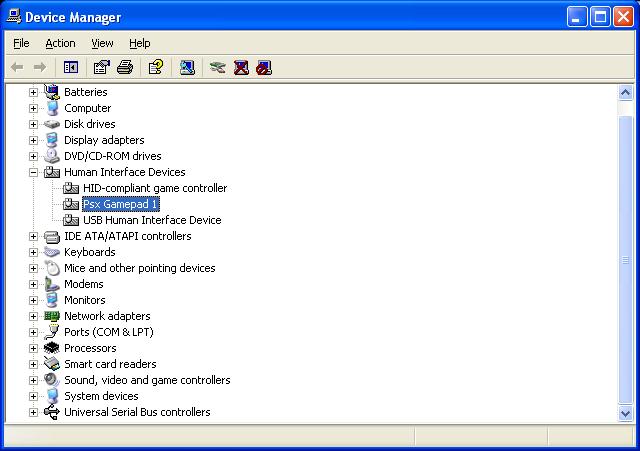This screenshot has width=640, height=451.
Task: Click the Print toolbar icon
Action: tap(125, 67)
